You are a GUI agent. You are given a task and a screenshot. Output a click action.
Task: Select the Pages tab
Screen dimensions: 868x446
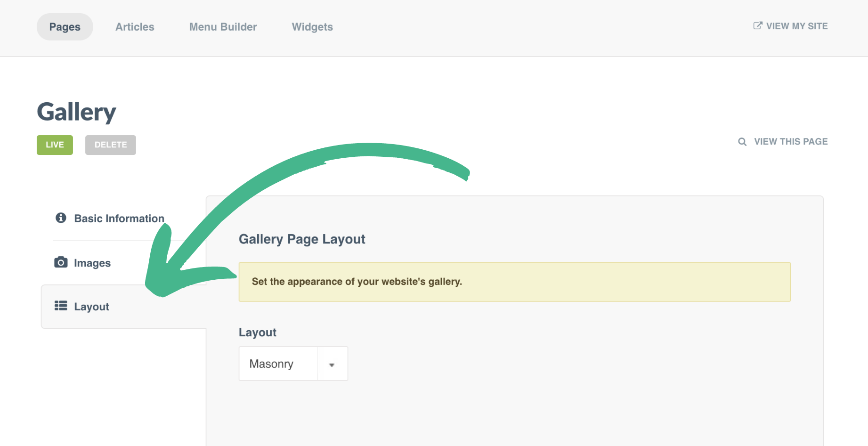65,27
